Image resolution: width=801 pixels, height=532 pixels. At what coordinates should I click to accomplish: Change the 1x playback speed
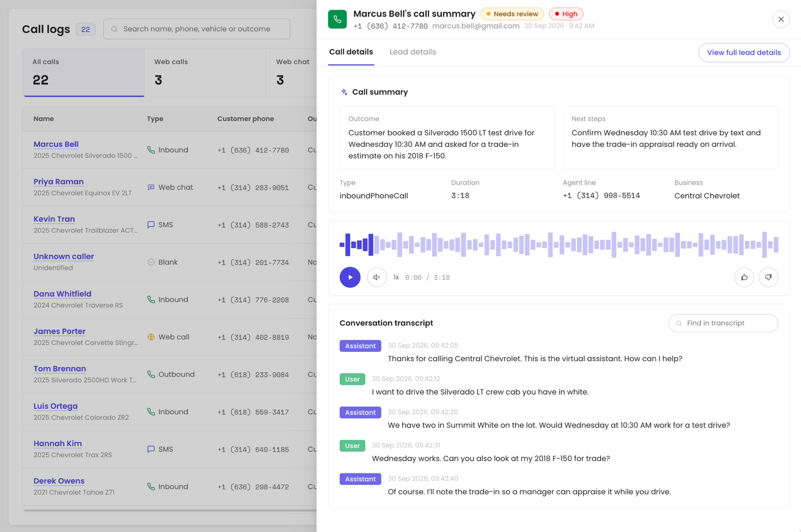(396, 278)
